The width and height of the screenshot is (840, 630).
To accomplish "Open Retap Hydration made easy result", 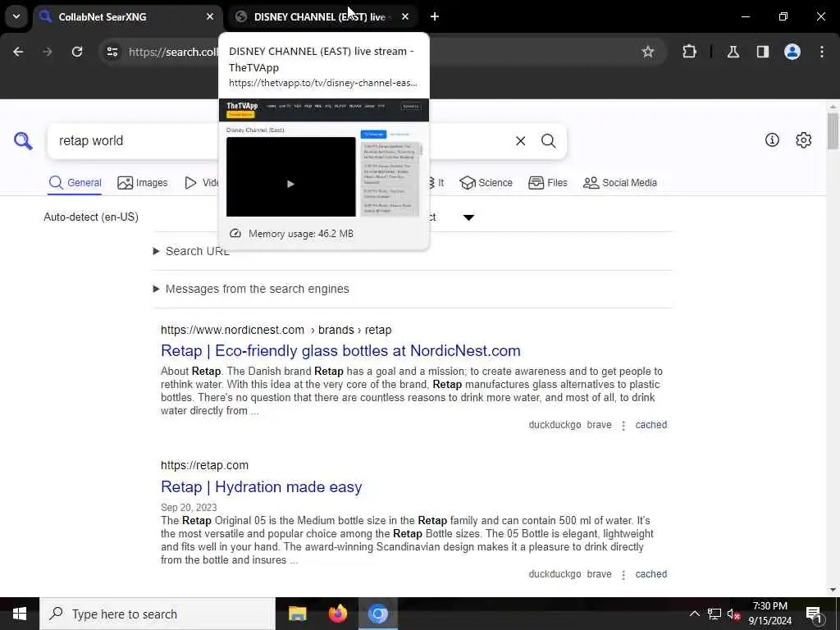I will 262,486.
